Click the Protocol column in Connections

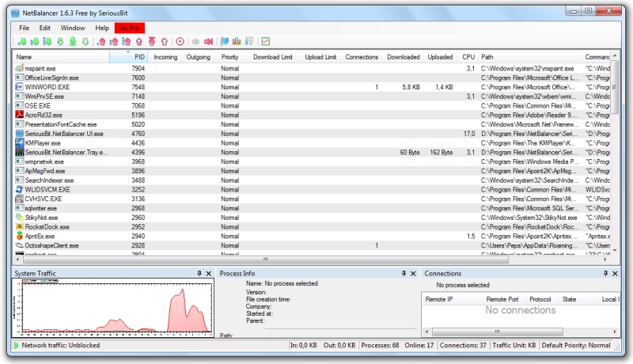[x=540, y=299]
